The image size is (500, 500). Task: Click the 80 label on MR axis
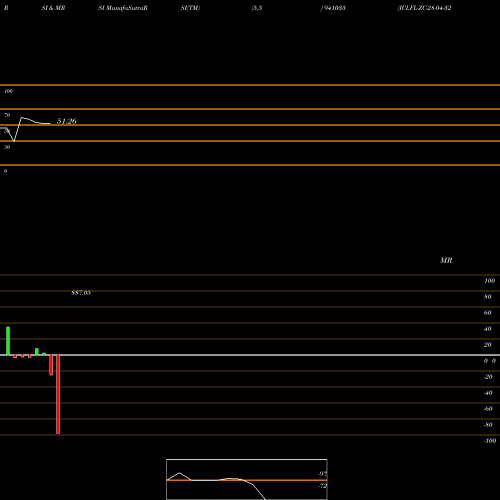(488, 297)
